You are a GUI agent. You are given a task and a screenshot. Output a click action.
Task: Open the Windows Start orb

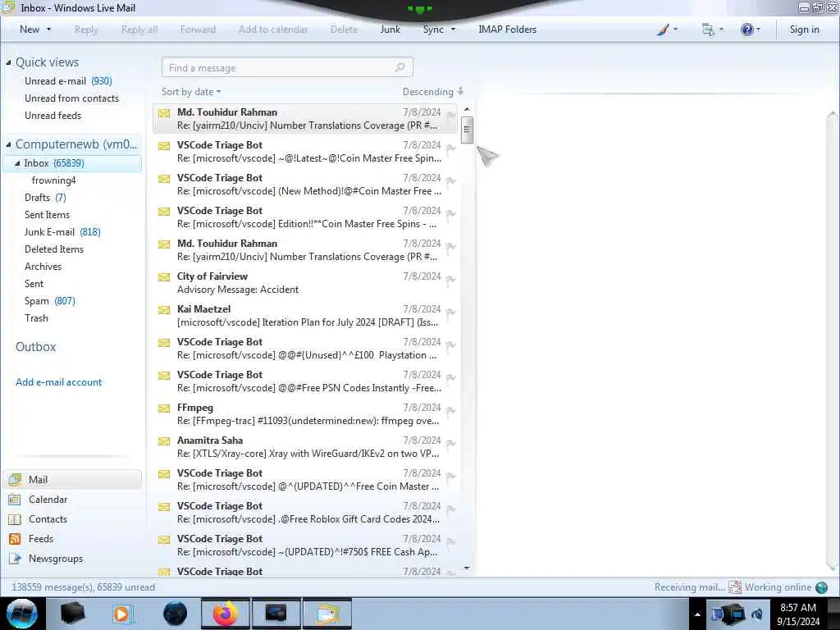click(x=22, y=614)
